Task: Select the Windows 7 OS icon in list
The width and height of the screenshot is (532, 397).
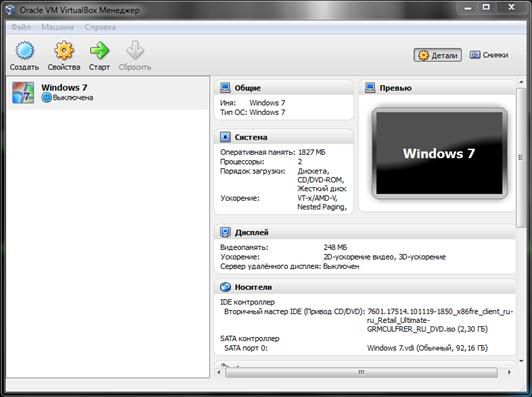Action: tap(23, 92)
